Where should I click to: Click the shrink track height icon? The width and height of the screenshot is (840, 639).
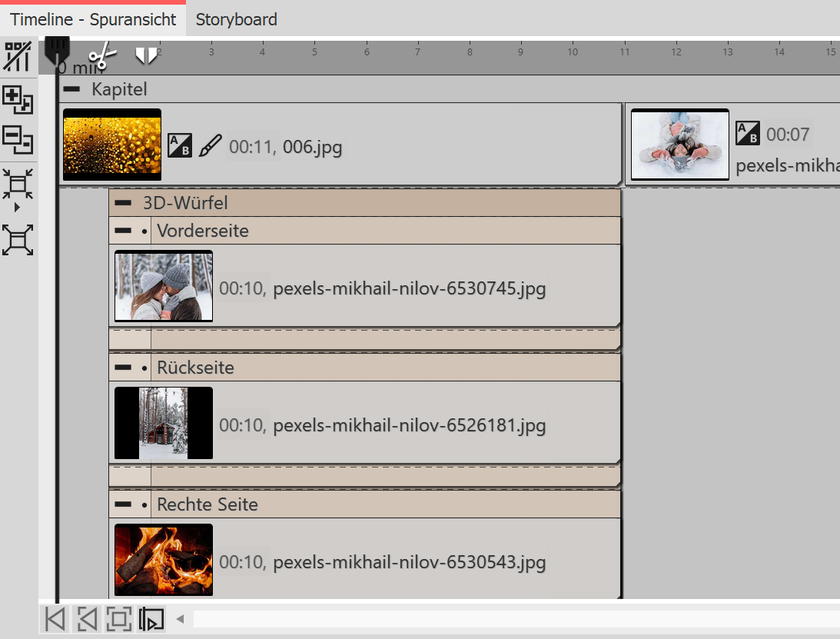(x=18, y=185)
